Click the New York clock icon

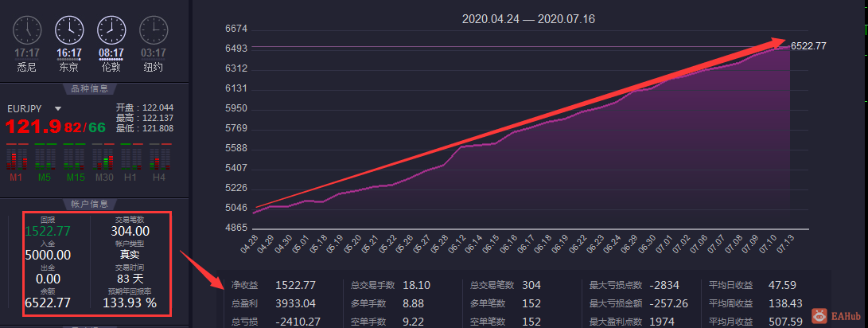click(154, 30)
